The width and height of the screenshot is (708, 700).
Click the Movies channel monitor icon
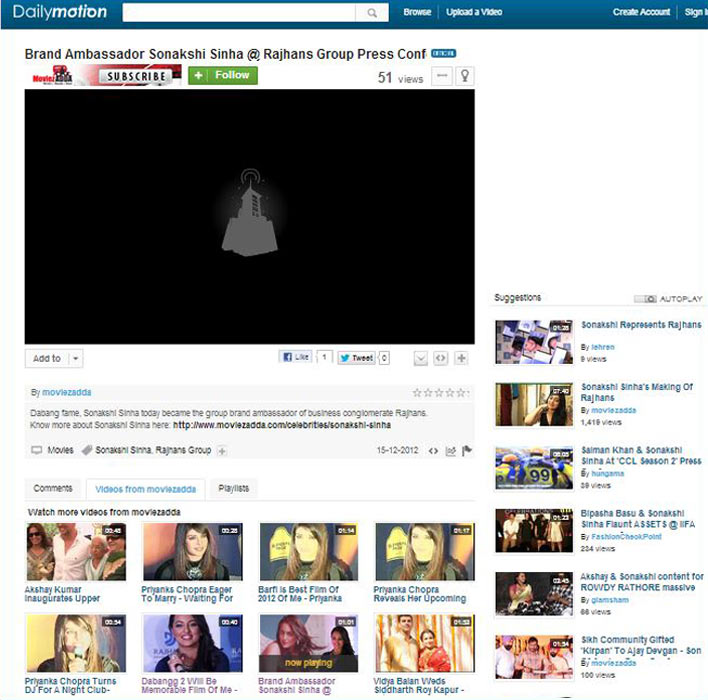tap(37, 450)
